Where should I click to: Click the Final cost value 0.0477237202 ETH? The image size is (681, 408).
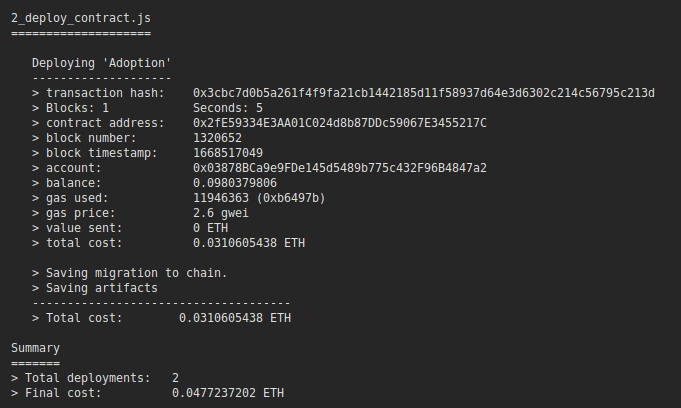pyautogui.click(x=228, y=394)
